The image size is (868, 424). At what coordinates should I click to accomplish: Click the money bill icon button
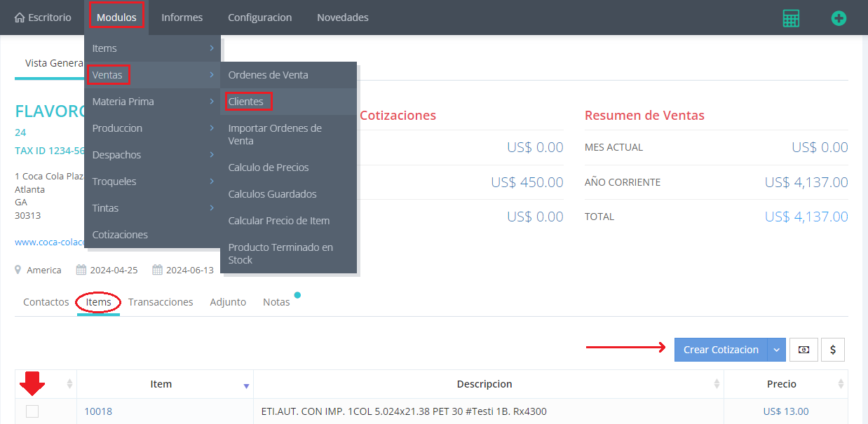803,350
